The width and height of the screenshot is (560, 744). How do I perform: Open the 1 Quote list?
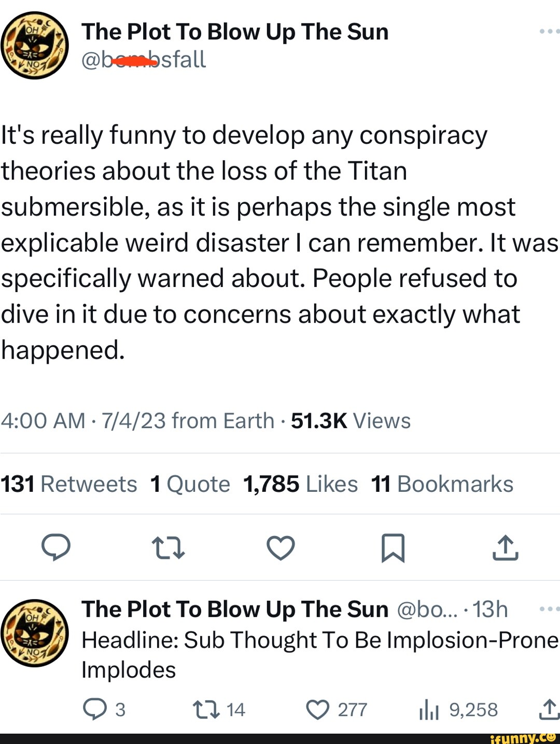point(190,484)
